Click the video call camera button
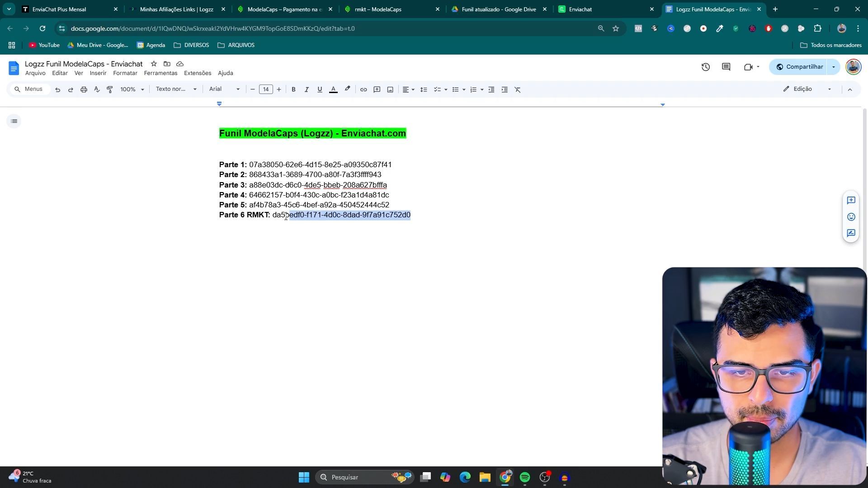Screen dimensions: 868x488 point(751,67)
